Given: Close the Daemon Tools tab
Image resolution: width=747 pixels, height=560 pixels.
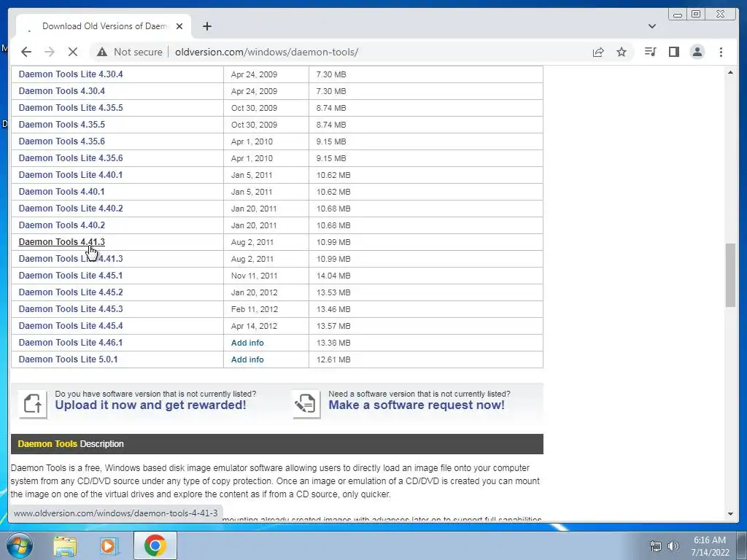Looking at the screenshot, I should tap(179, 26).
